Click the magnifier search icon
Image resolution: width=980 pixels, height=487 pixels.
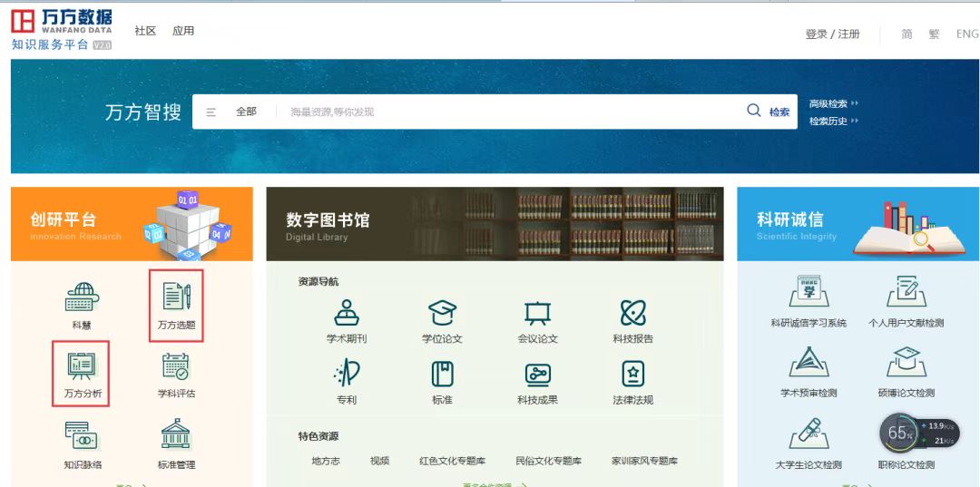pos(754,111)
